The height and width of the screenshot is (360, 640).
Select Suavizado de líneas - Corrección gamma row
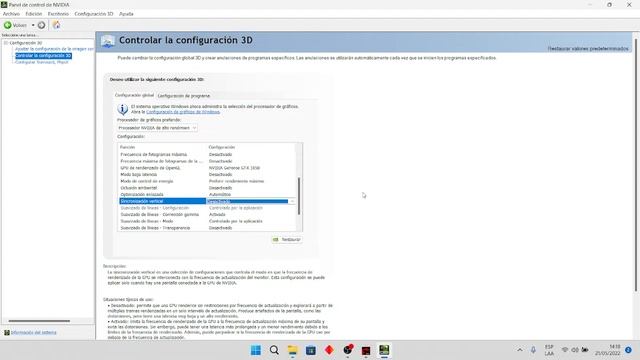pyautogui.click(x=207, y=214)
